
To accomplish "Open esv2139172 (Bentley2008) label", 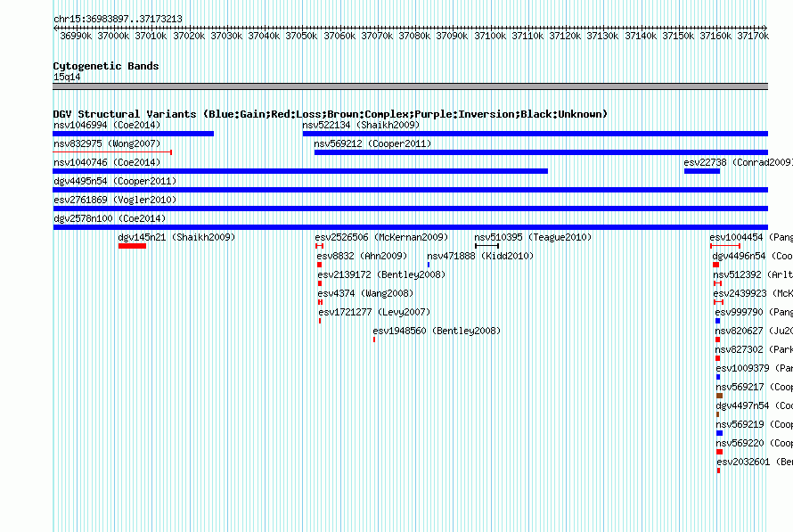I will (382, 274).
